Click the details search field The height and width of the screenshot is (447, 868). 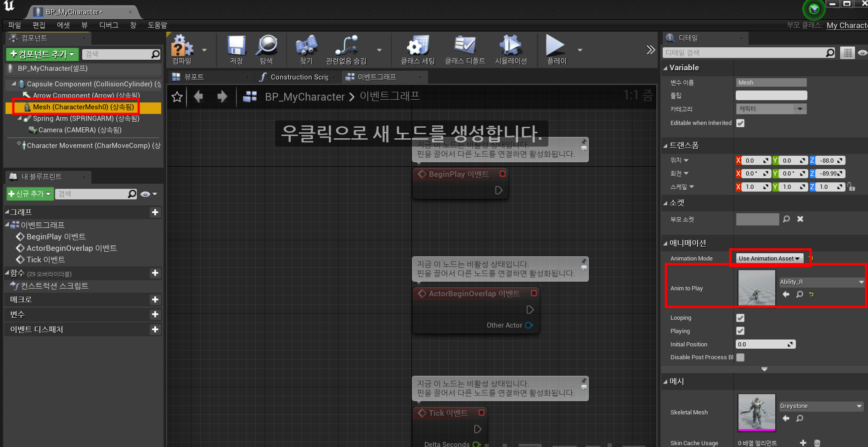(749, 53)
